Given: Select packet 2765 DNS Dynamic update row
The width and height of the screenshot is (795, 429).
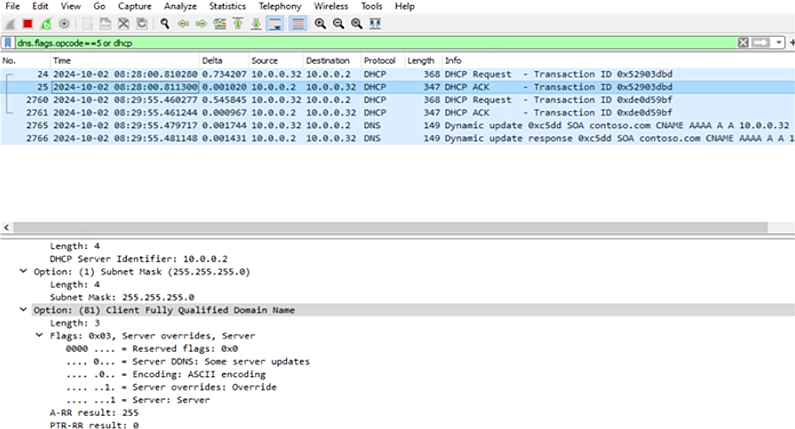Looking at the screenshot, I should coord(398,125).
